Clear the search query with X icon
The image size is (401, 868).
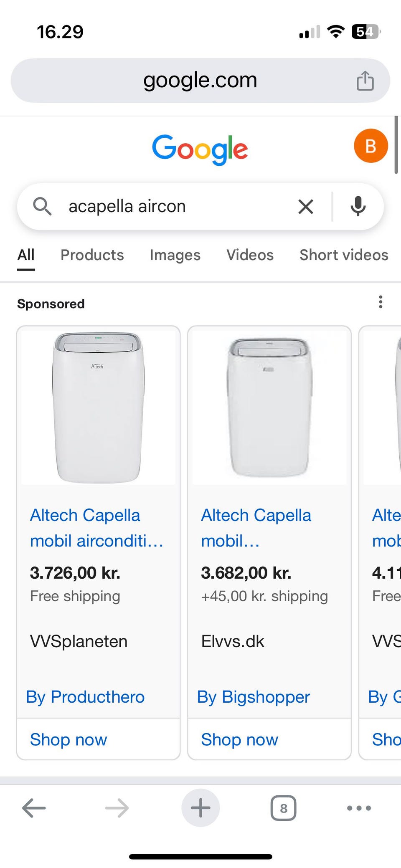pos(306,207)
